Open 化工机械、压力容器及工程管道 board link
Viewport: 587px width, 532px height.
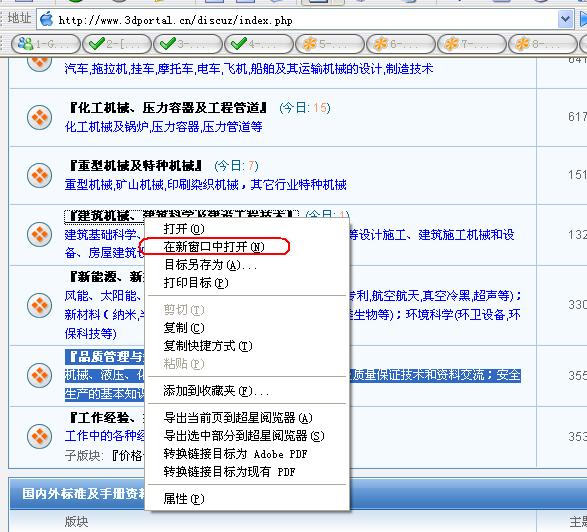point(168,108)
